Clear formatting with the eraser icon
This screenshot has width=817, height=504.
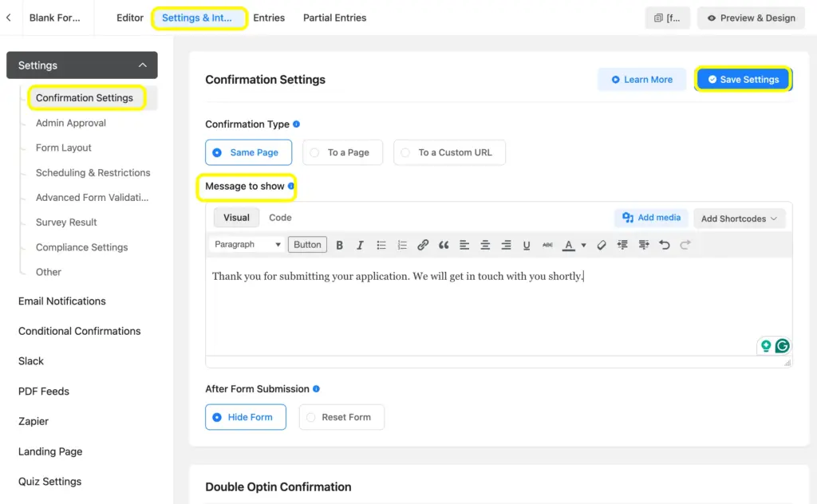click(602, 245)
